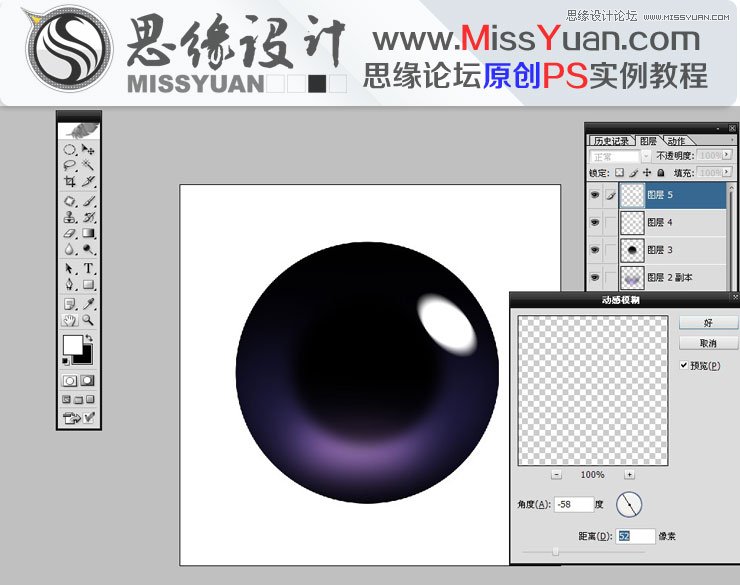740x585 pixels.
Task: Click 取消 Cancel button in dialog
Action: [x=708, y=343]
